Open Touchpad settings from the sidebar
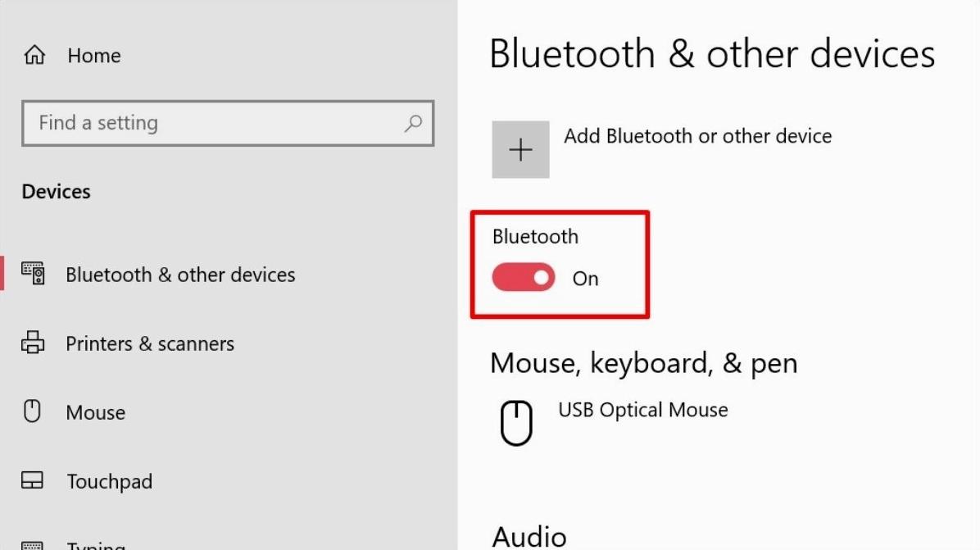This screenshot has height=550, width=980. coord(109,481)
